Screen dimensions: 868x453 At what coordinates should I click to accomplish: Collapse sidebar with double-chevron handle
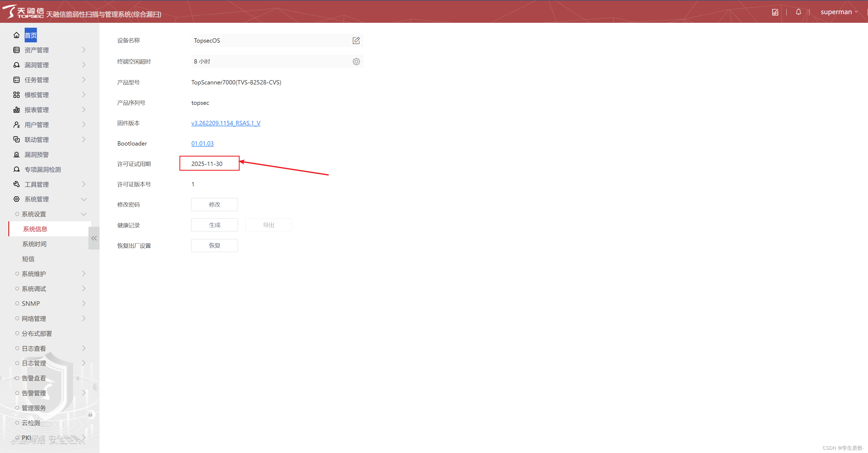[x=94, y=238]
